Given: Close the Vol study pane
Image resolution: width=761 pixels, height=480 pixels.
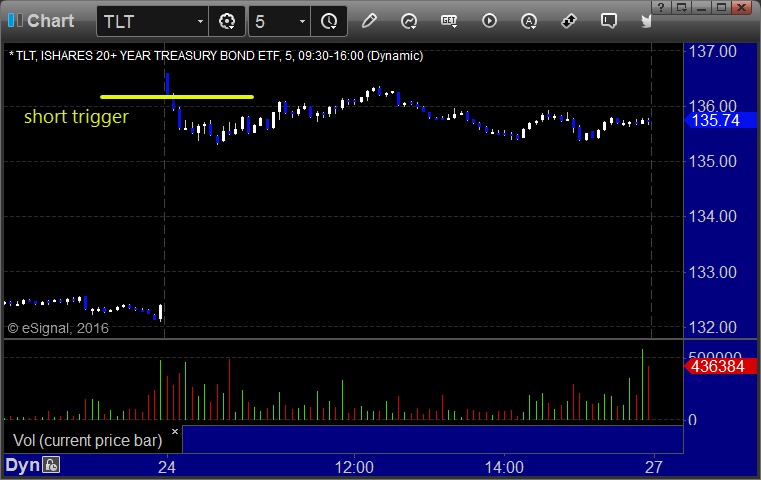Looking at the screenshot, I should click(175, 431).
